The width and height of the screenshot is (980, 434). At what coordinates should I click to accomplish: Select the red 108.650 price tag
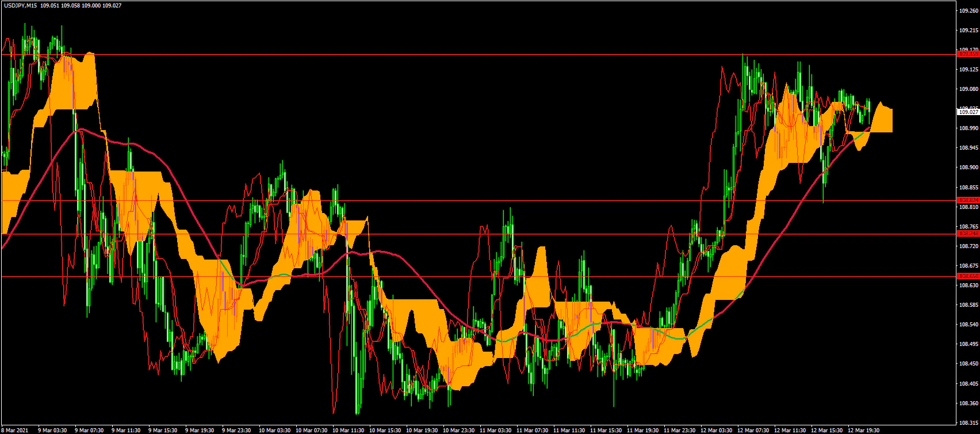click(x=967, y=276)
